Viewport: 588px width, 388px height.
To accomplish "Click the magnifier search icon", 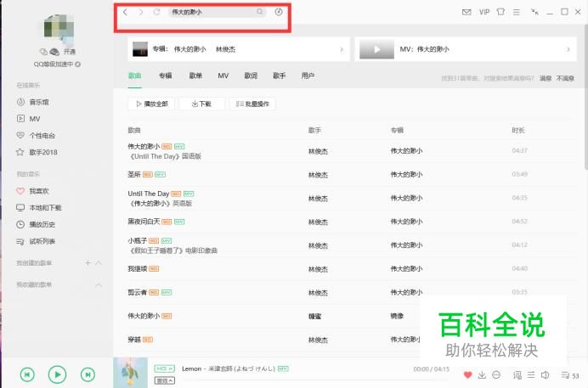I will coord(259,12).
